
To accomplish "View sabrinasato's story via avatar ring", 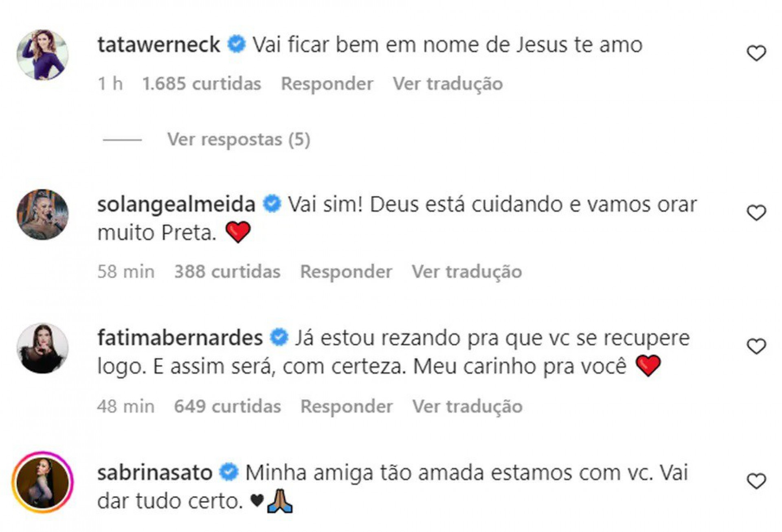I will pos(42,482).
